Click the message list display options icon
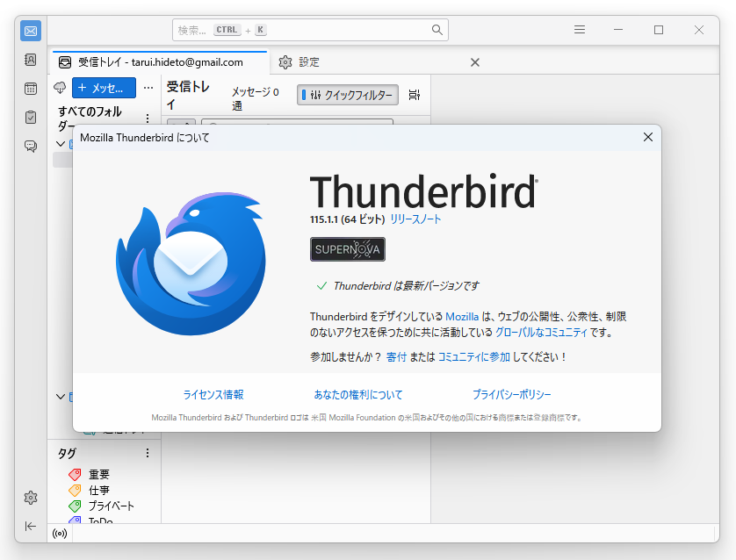The height and width of the screenshot is (560, 736). click(x=415, y=95)
